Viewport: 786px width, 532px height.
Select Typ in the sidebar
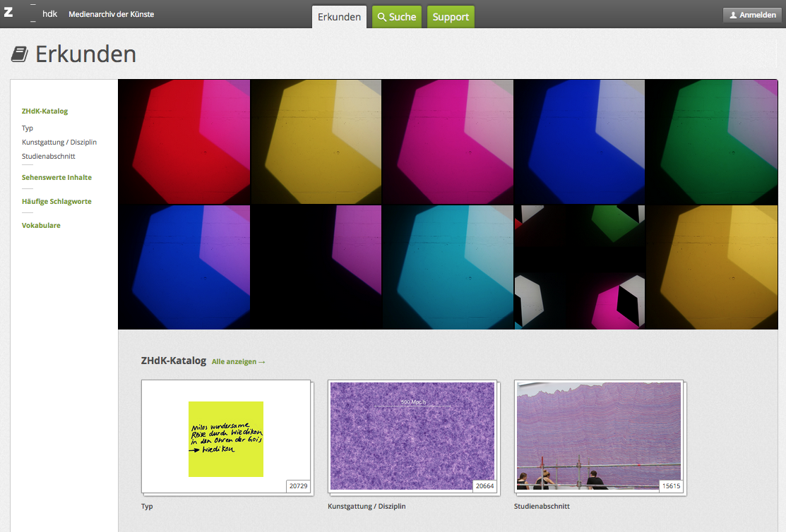coord(28,128)
